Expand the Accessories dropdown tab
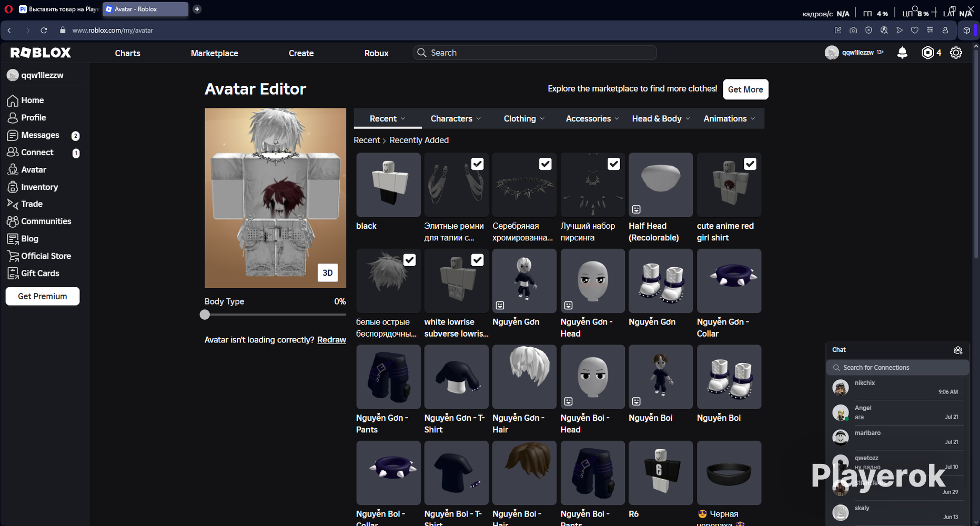 593,118
